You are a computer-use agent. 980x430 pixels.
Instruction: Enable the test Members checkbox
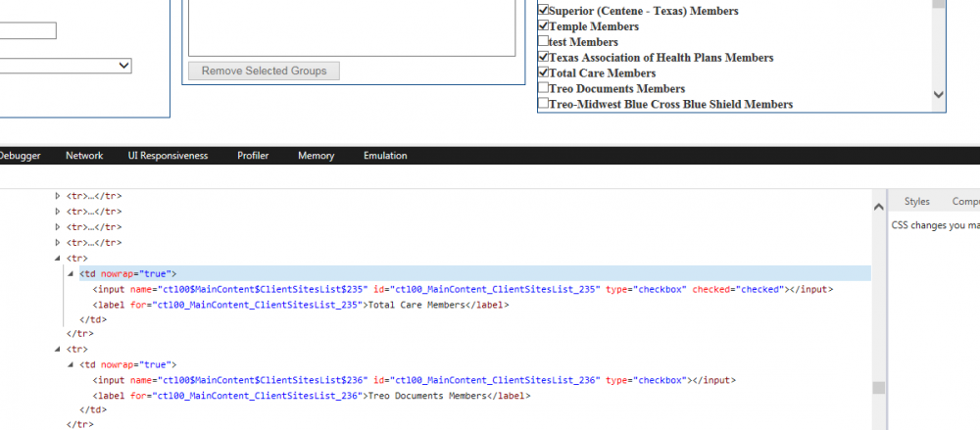(x=544, y=42)
